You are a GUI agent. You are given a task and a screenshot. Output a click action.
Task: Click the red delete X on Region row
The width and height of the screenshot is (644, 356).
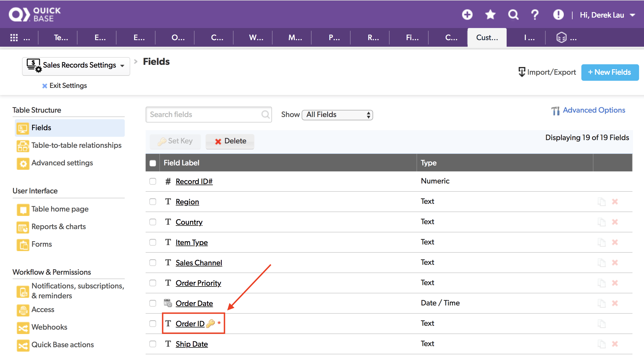[x=615, y=202]
